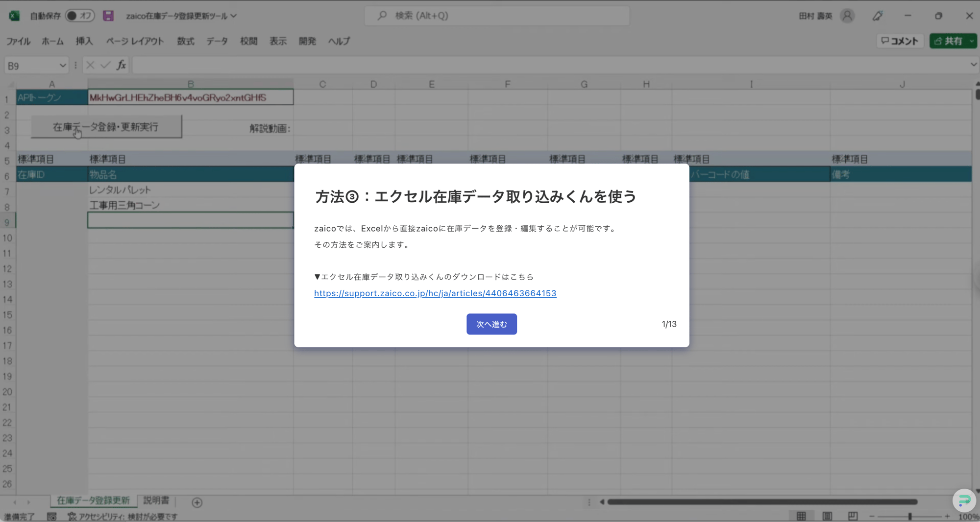
Task: Select the 在庫ID header cell
Action: (x=52, y=174)
